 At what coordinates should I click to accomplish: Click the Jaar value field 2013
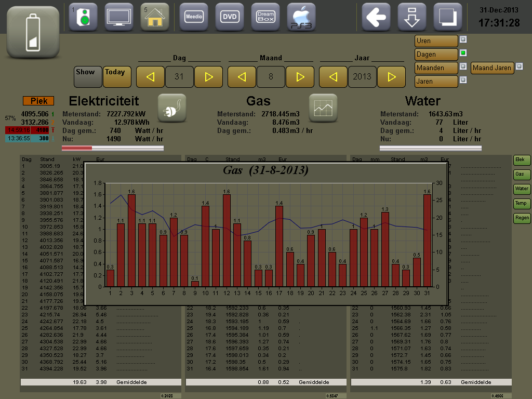point(362,77)
